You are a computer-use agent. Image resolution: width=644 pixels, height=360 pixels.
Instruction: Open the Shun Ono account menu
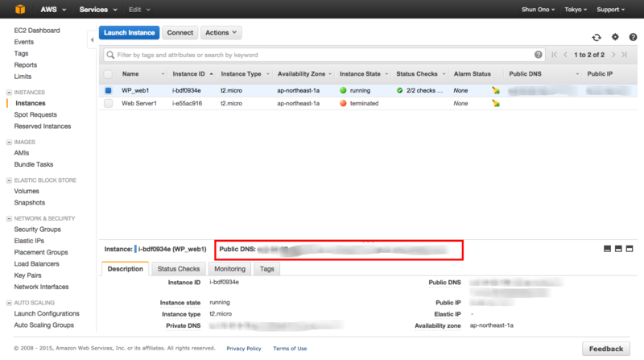(538, 10)
